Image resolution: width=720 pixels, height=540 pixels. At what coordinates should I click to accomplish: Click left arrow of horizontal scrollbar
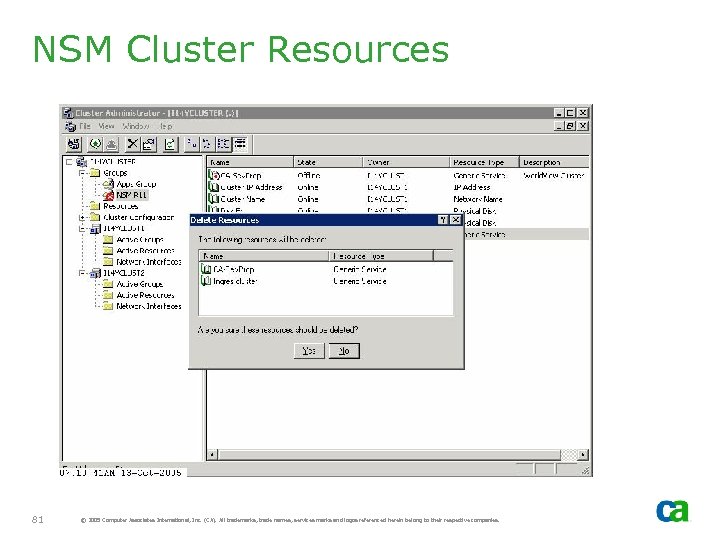tap(212, 455)
